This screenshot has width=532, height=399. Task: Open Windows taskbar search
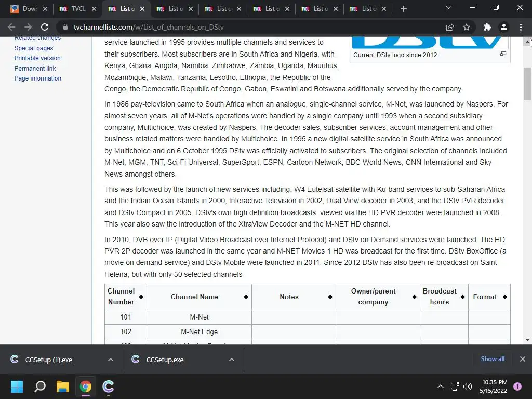39,387
